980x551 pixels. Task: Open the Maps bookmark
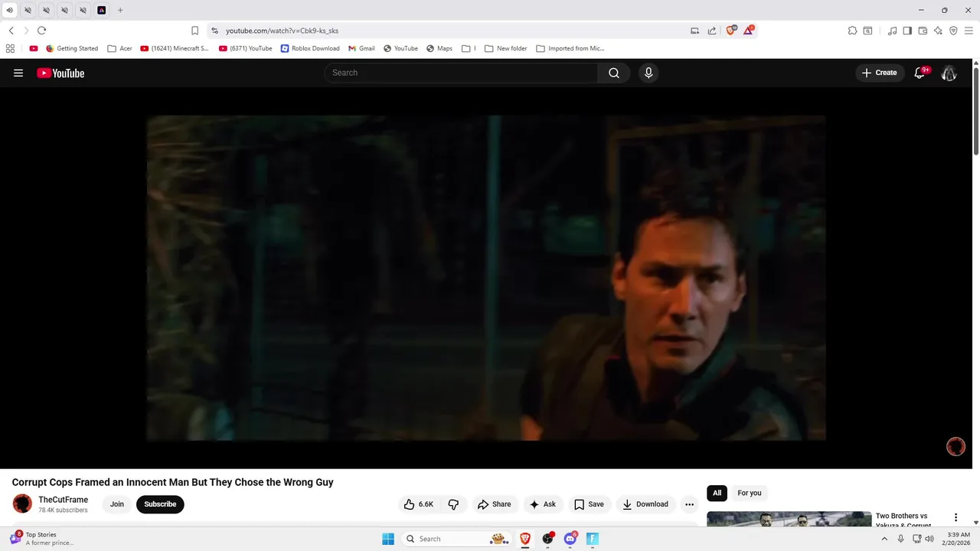click(439, 48)
